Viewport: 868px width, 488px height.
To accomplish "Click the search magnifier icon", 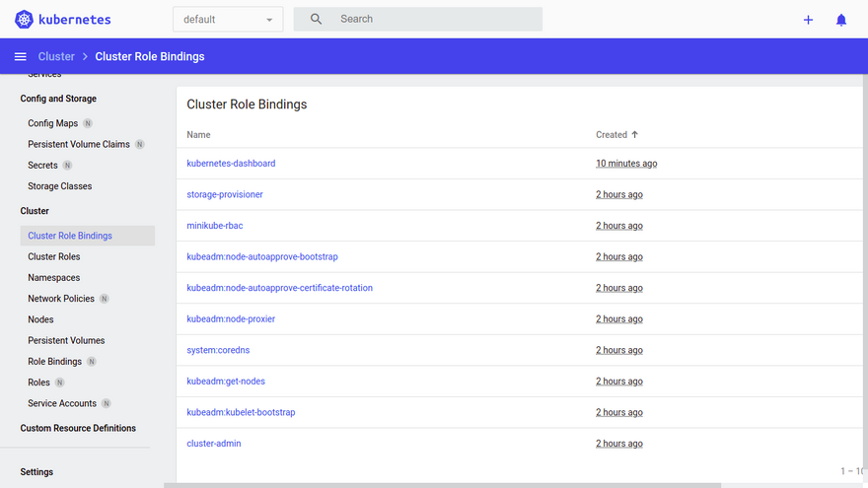I will tap(316, 19).
